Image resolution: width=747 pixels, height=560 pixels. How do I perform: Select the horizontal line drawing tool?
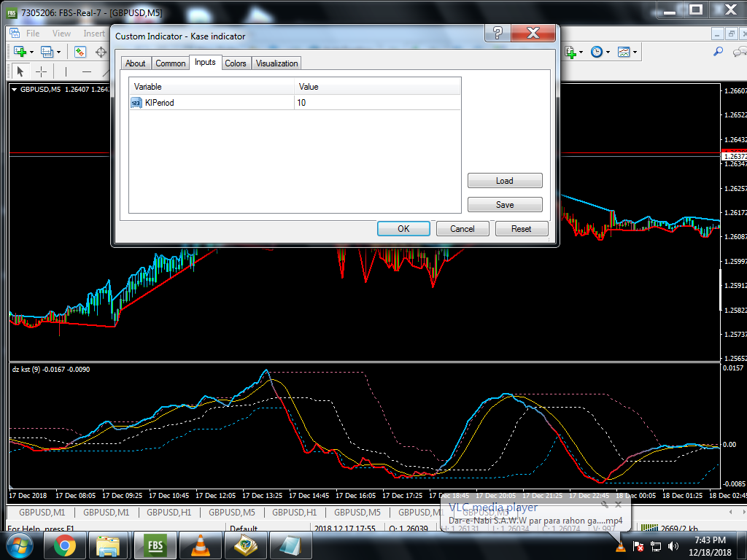pyautogui.click(x=86, y=71)
